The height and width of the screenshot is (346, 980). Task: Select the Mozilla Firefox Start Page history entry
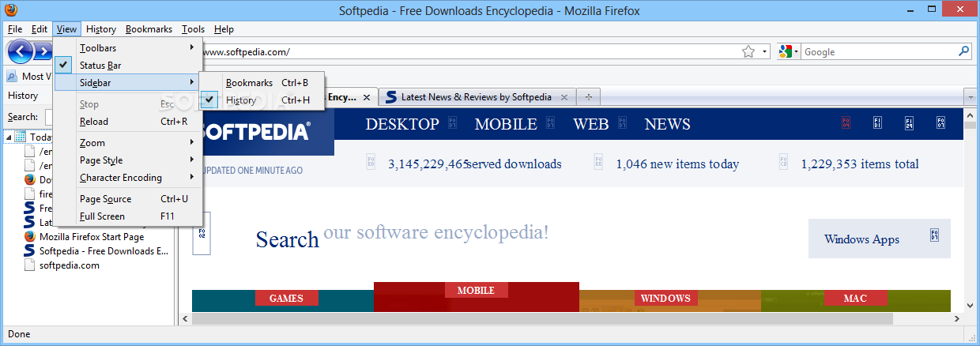click(92, 237)
